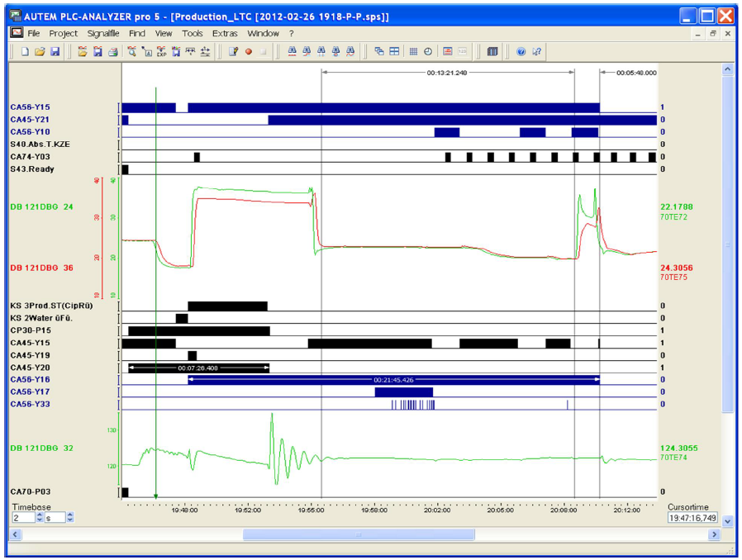Select the DB 121DBG 24 signal label

point(41,206)
